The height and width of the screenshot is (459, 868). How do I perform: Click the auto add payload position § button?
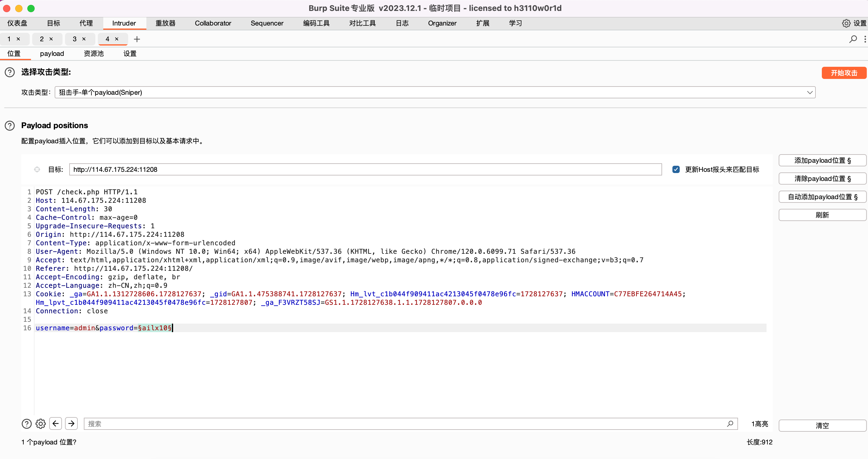[x=822, y=197]
